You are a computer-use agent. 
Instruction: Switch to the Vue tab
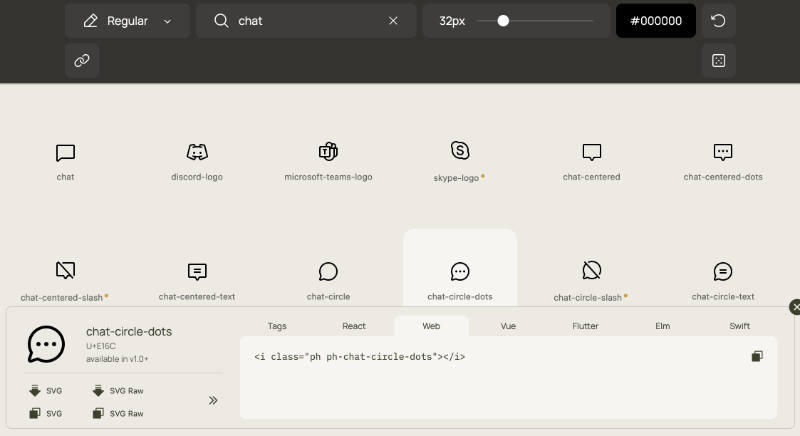tap(508, 326)
